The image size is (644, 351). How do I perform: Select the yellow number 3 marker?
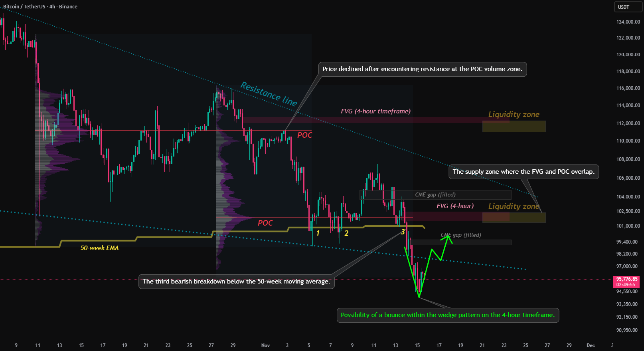pyautogui.click(x=403, y=232)
